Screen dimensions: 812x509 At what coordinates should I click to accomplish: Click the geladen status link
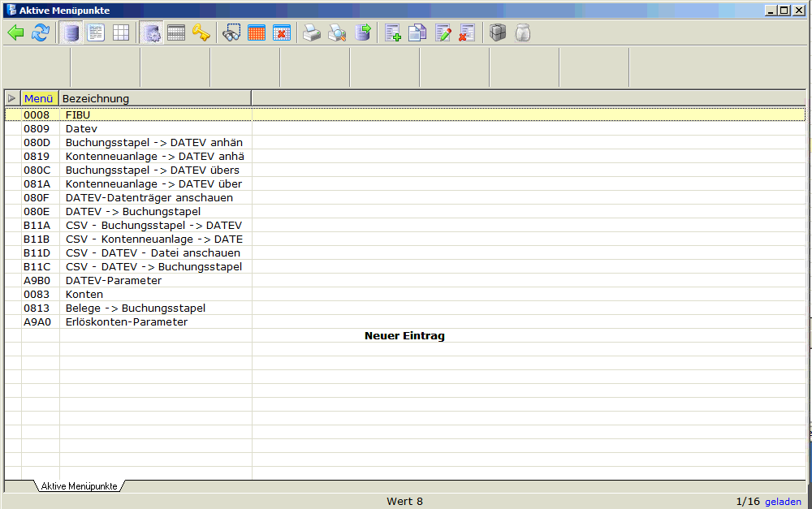(783, 502)
